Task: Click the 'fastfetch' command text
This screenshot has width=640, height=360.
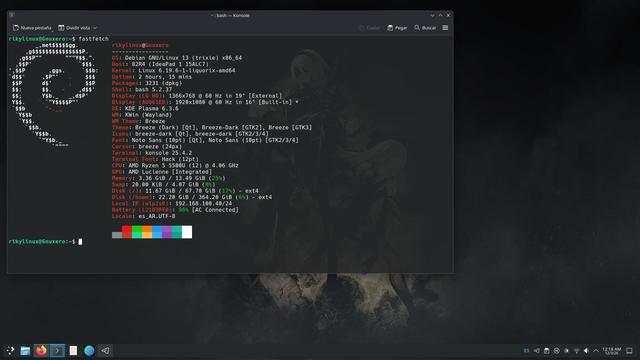Action: (93, 39)
